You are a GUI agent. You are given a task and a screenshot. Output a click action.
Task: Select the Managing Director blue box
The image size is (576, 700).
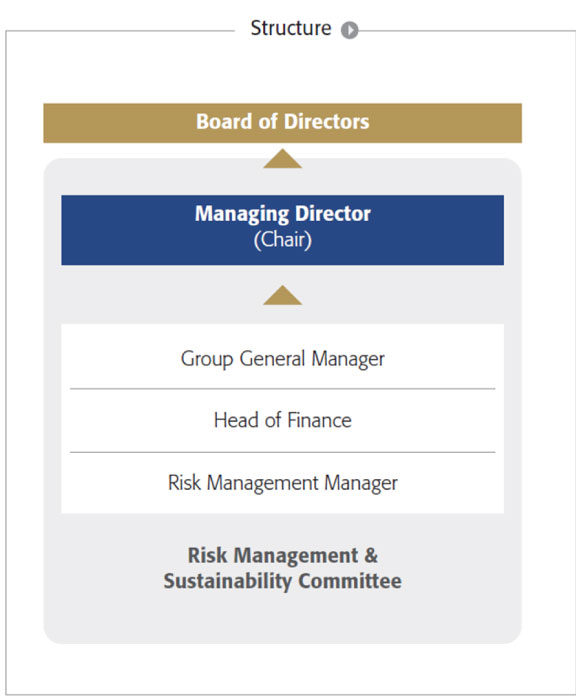(283, 230)
